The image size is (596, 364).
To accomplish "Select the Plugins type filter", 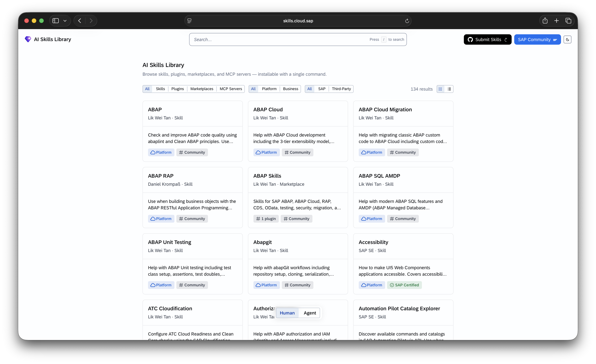I will tap(178, 89).
